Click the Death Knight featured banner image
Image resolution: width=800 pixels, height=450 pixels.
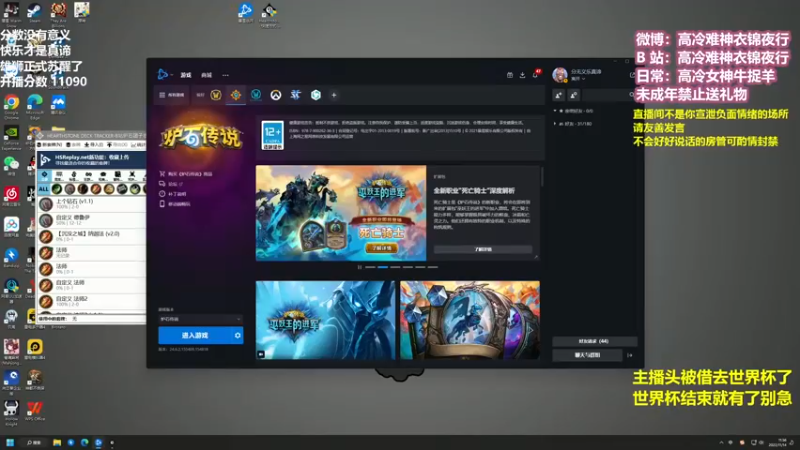click(341, 213)
